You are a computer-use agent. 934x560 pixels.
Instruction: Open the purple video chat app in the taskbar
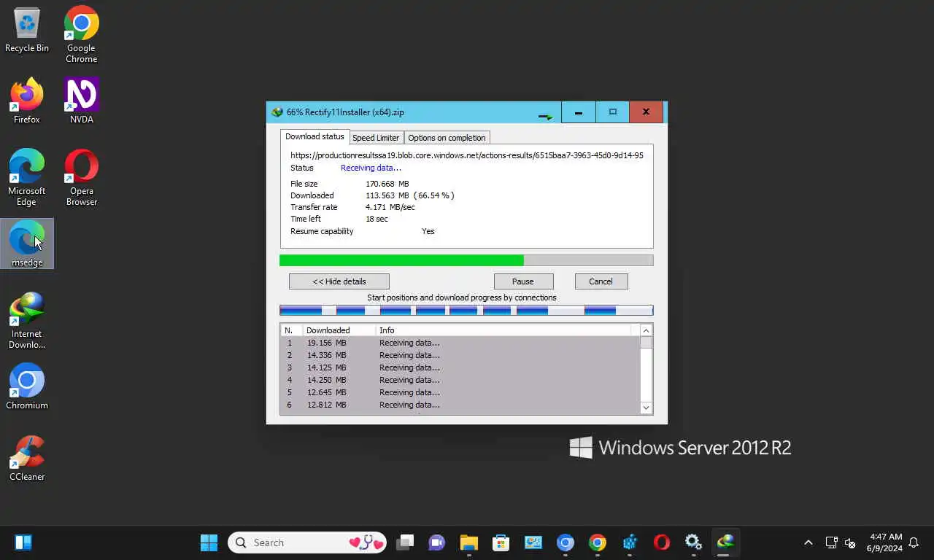[436, 542]
